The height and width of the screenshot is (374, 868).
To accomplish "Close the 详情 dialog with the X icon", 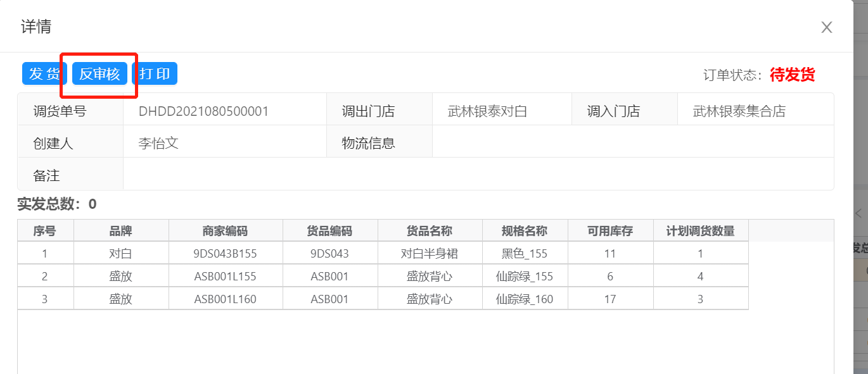I will tap(826, 27).
